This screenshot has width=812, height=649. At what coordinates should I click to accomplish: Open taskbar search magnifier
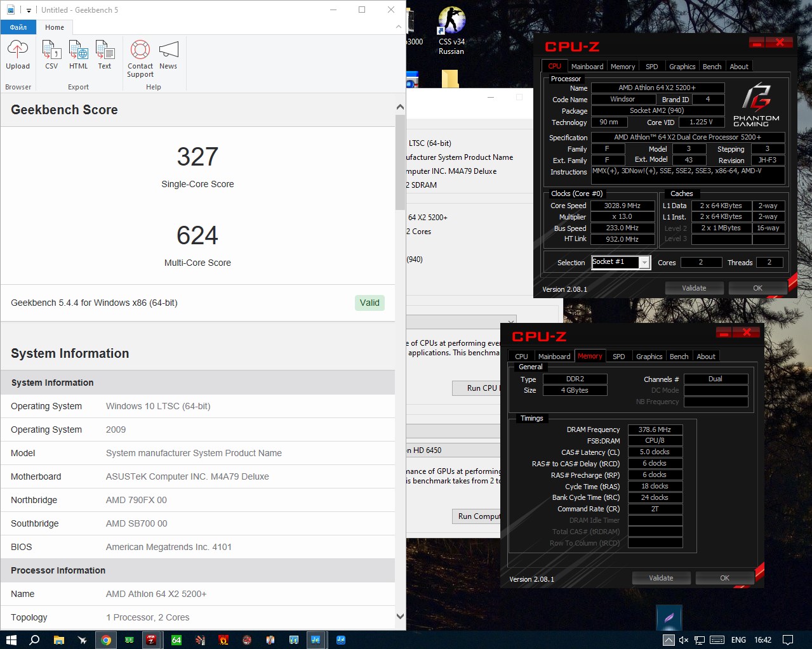[x=34, y=640]
